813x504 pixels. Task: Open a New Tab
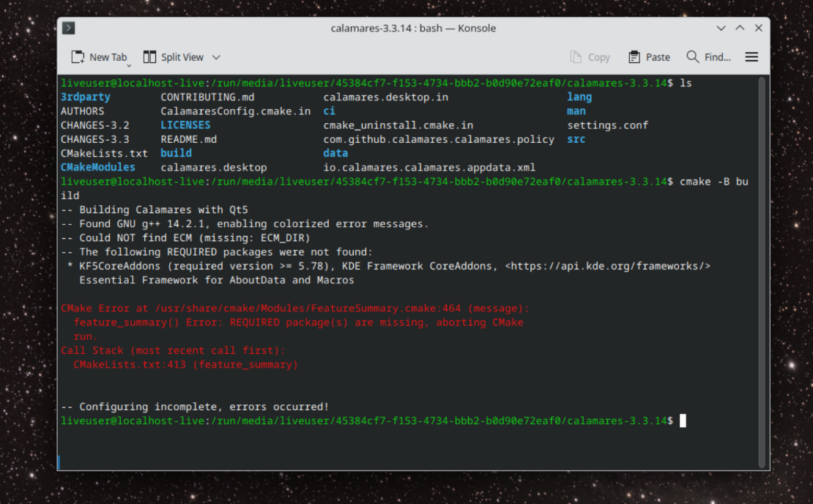[x=99, y=57]
